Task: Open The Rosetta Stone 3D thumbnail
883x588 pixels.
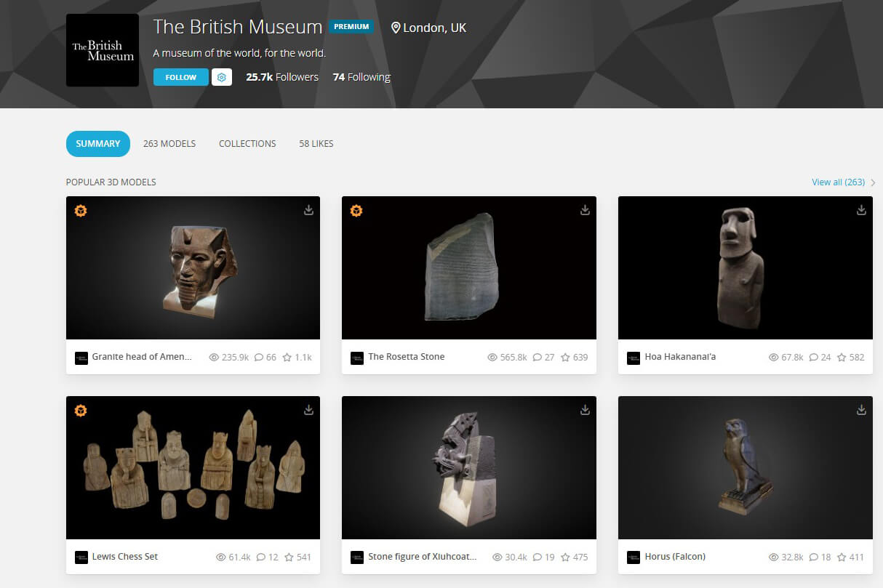Action: point(469,267)
